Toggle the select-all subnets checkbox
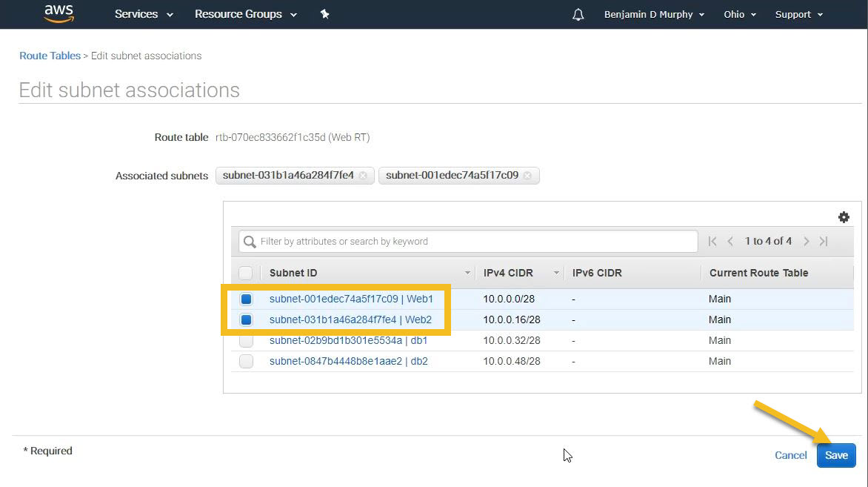This screenshot has height=487, width=868. (x=246, y=273)
